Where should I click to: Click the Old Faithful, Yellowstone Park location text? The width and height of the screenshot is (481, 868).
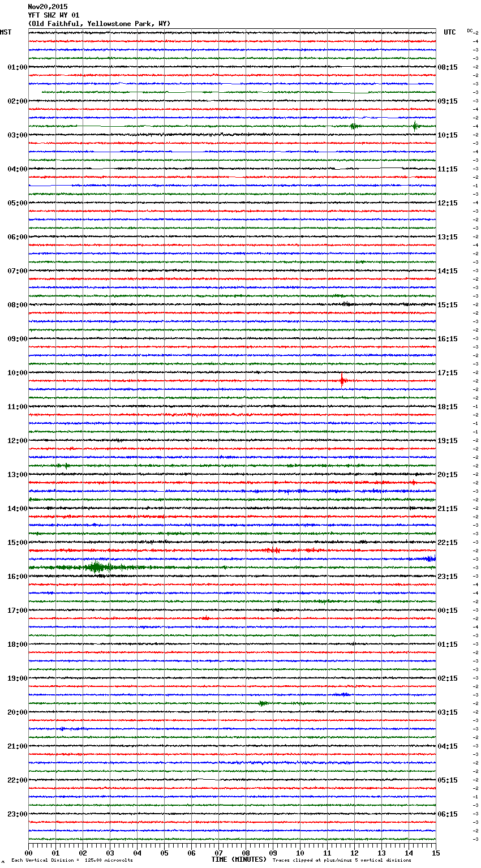99,24
